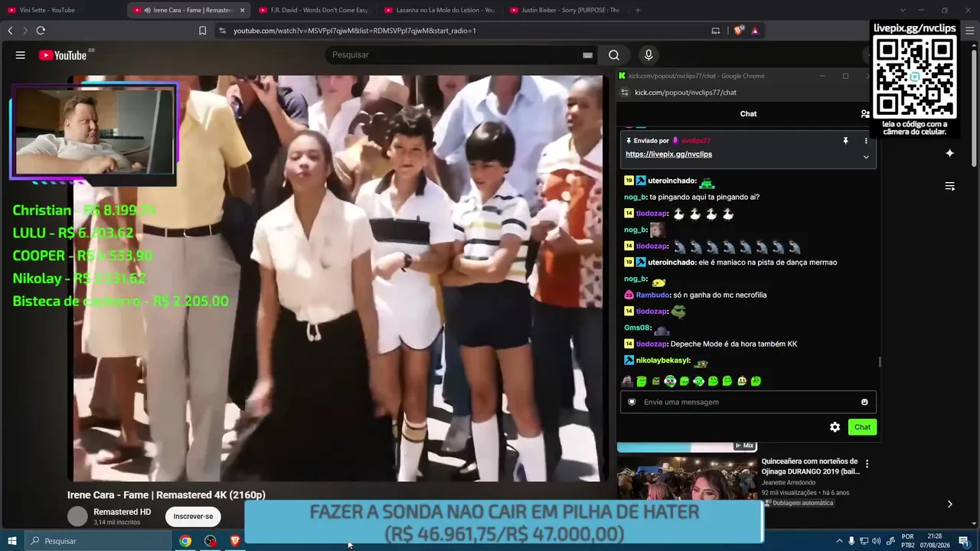Start voice search with the microphone

(x=648, y=55)
